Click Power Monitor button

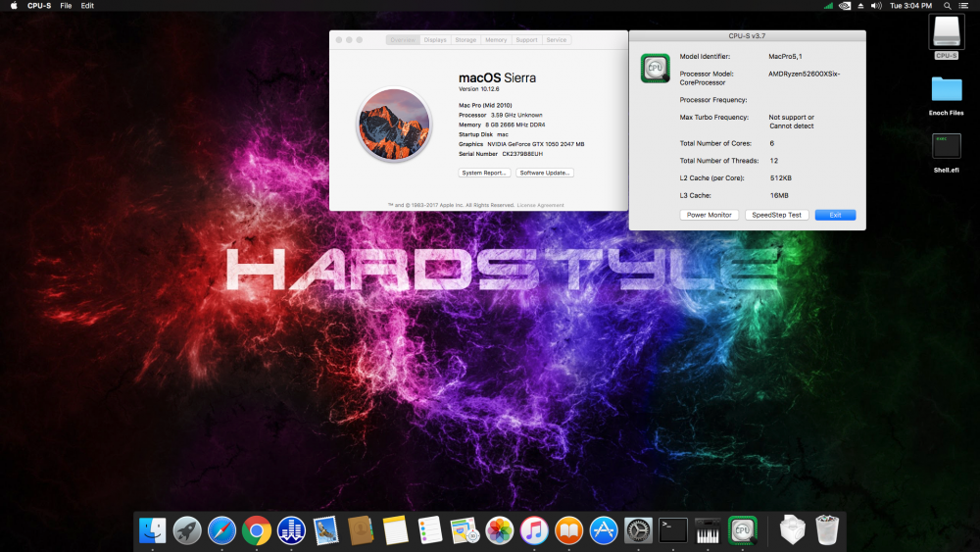(709, 215)
